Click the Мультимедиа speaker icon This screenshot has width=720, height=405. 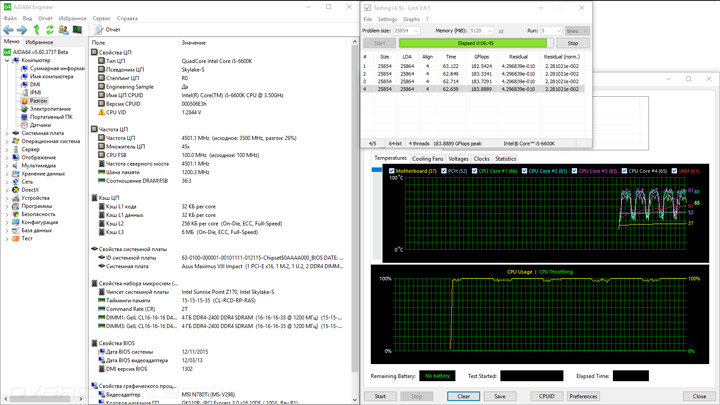(16, 165)
